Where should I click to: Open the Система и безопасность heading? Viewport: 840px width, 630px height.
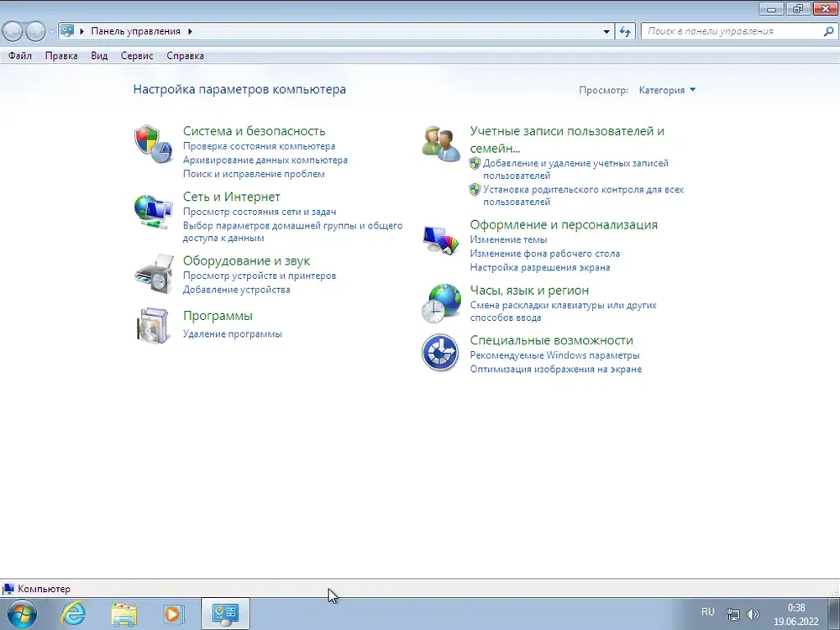point(254,131)
